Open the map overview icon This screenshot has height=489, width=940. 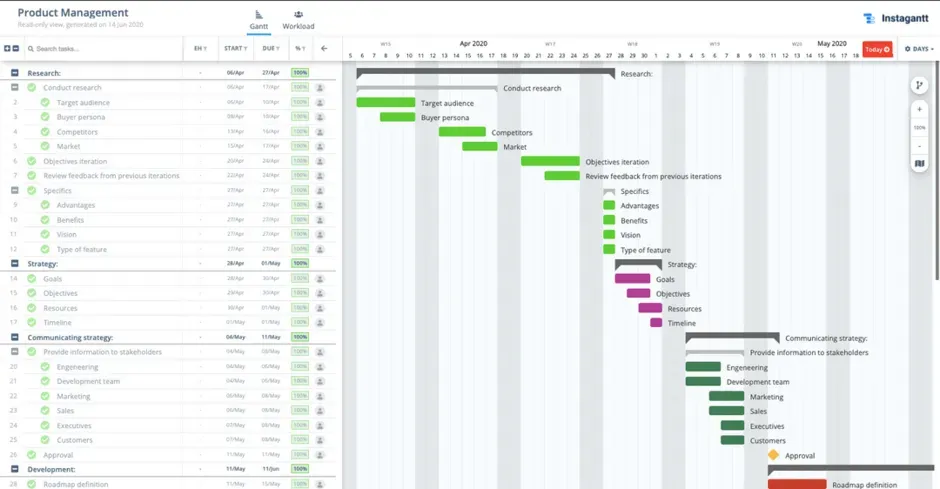(x=919, y=164)
